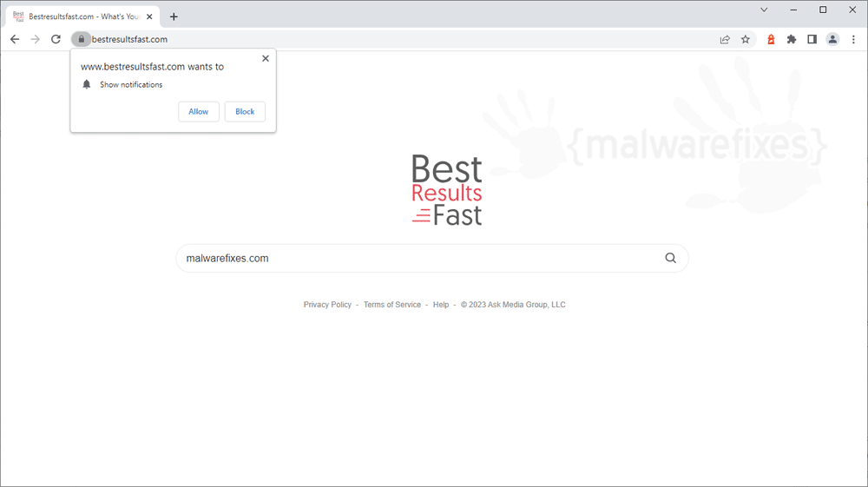Open the user profile menu
Viewport: 868px width, 487px height.
tap(832, 39)
